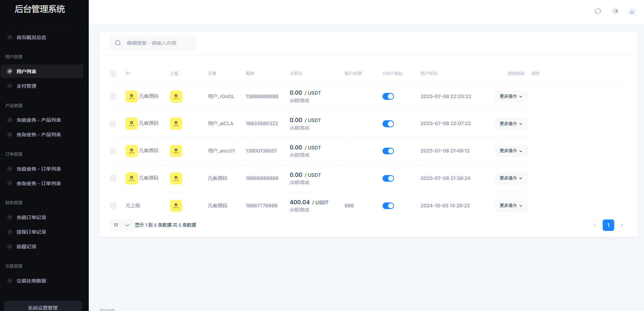Click the 系统设置管理 button
This screenshot has width=644, height=311.
coord(43,307)
